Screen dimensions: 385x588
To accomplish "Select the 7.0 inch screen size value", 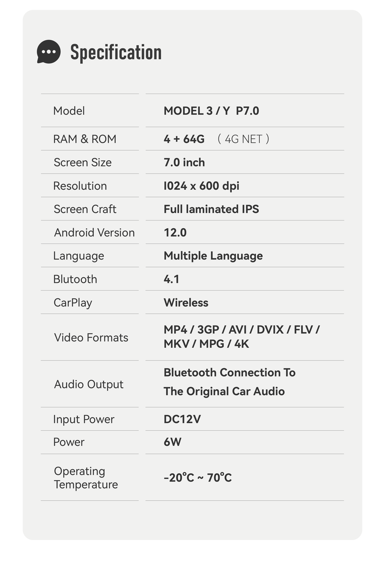I will (x=184, y=162).
